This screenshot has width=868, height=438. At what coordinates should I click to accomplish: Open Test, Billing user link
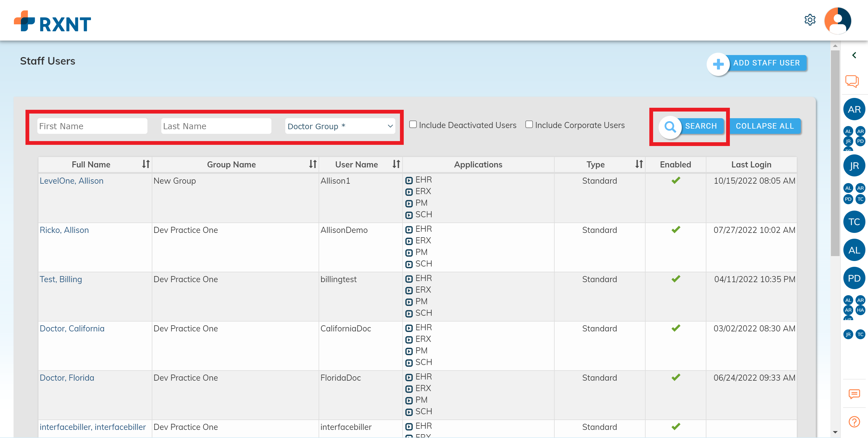61,279
